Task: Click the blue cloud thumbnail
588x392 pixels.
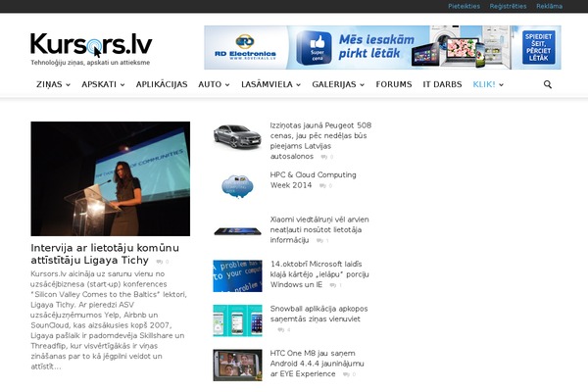Action: [x=237, y=185]
